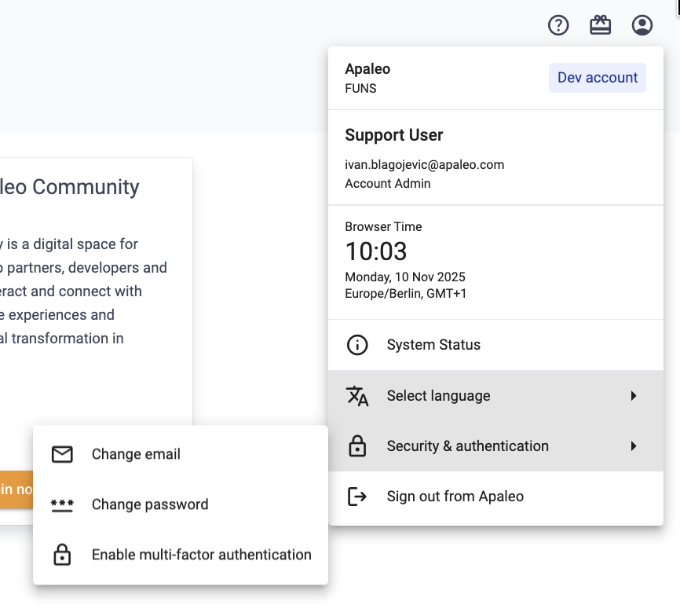Click the System Status info icon
Image resolution: width=680 pixels, height=616 pixels.
click(357, 345)
